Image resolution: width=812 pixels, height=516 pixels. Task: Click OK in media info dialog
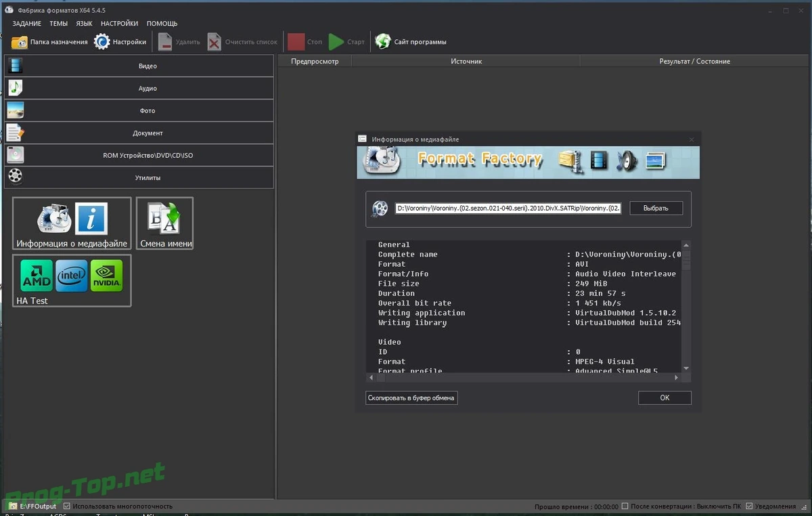[x=664, y=398]
